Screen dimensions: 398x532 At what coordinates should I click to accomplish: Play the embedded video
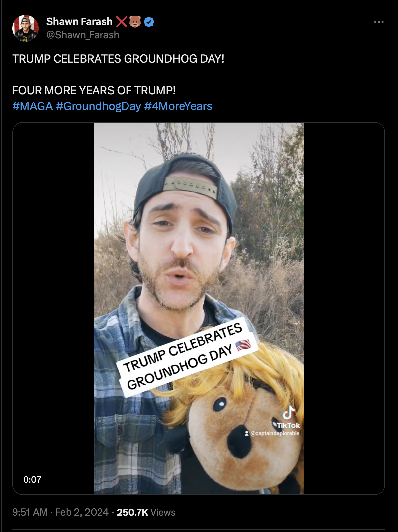tap(199, 309)
